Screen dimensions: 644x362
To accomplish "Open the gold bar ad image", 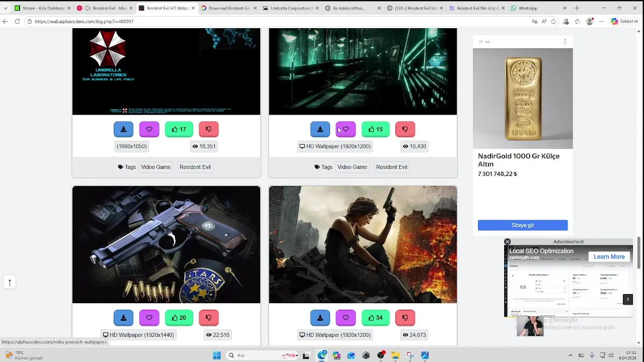I will point(523,99).
